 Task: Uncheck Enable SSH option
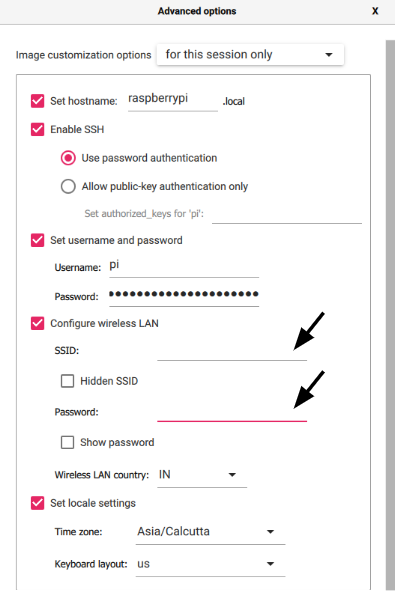37,129
